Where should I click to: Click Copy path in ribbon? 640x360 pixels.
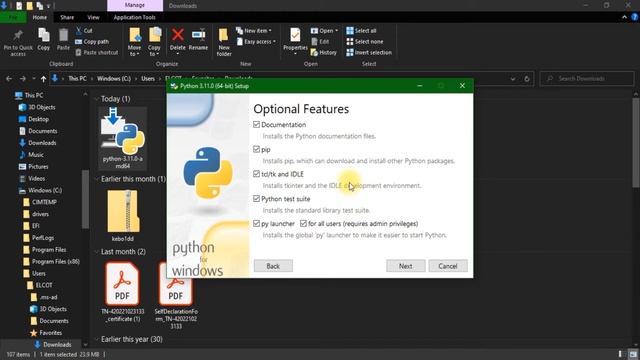pos(92,42)
